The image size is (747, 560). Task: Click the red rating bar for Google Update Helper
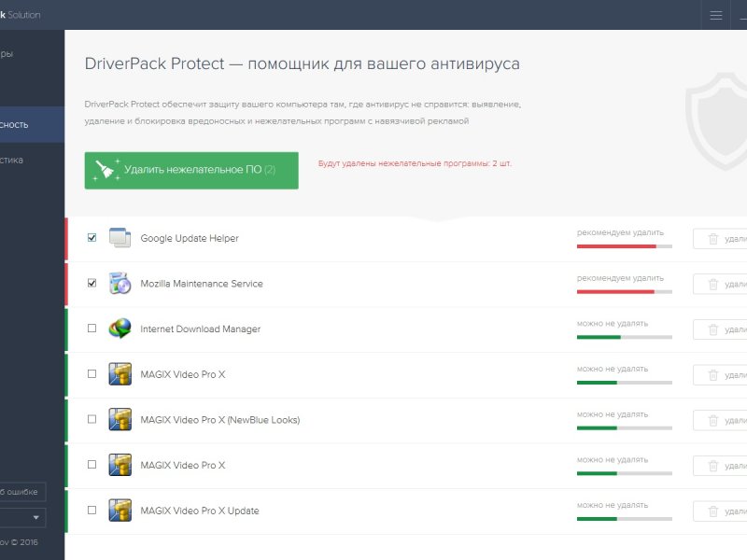point(624,246)
